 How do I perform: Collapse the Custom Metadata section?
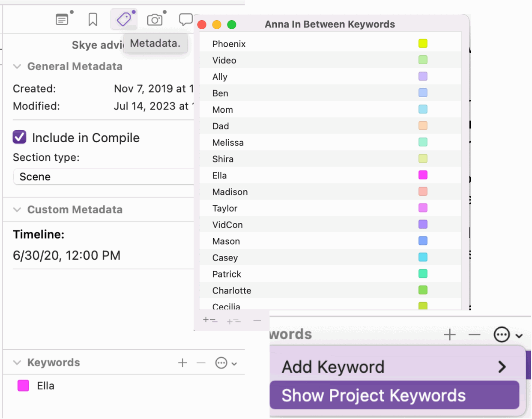[x=17, y=209]
